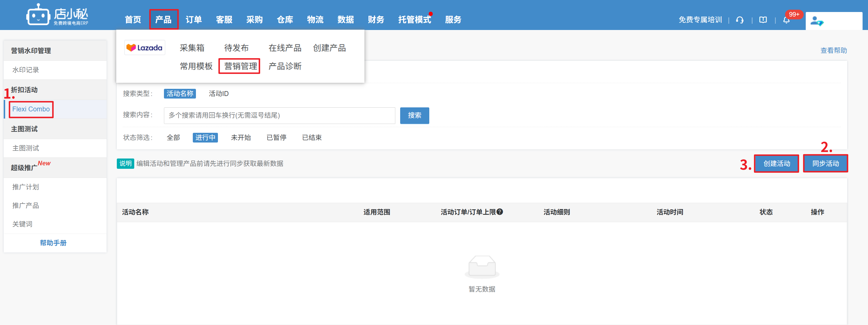Image resolution: width=868 pixels, height=325 pixels.
Task: Open Flexi Combo in sidebar
Action: tap(31, 109)
